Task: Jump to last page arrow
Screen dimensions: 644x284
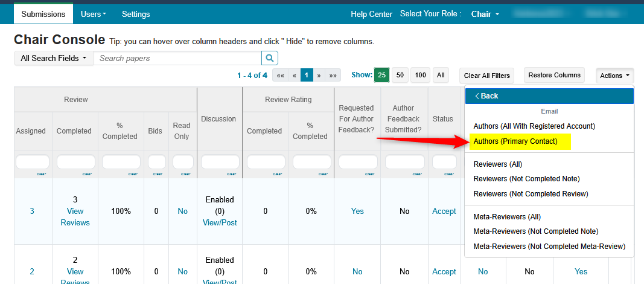Action: 333,76
